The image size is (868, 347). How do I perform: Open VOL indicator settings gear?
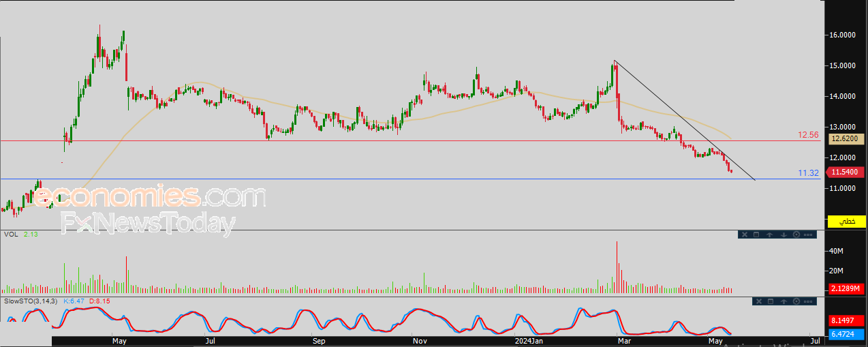coord(796,235)
